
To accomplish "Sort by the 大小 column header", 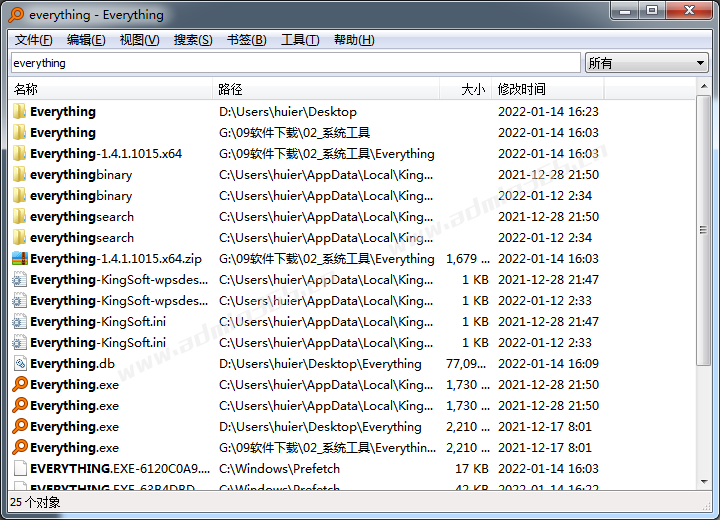I will 466,89.
